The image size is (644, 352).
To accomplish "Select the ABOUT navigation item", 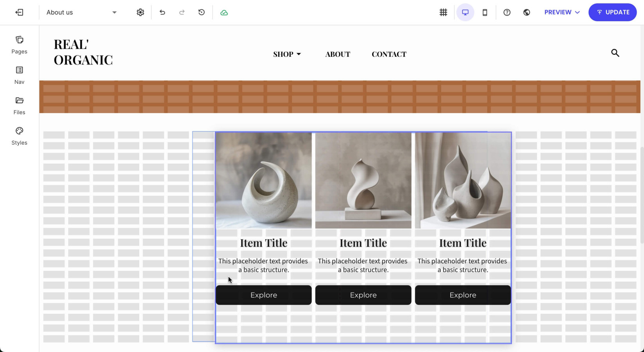I will (338, 54).
